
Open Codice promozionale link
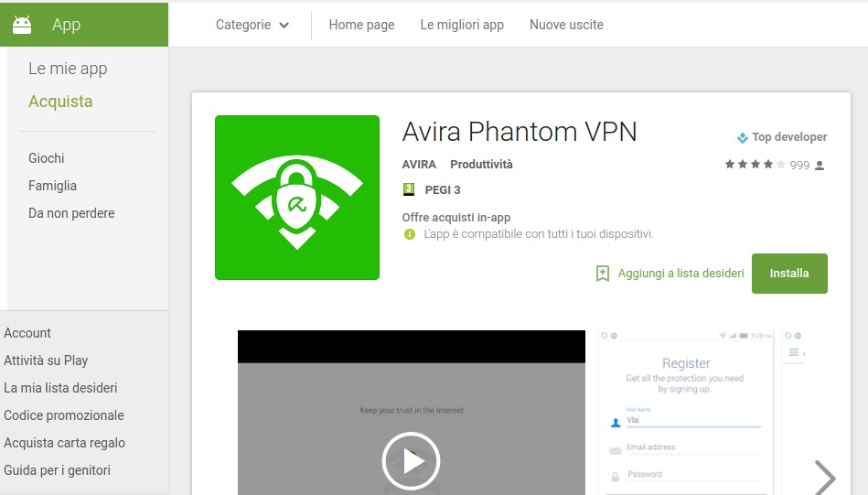(64, 415)
